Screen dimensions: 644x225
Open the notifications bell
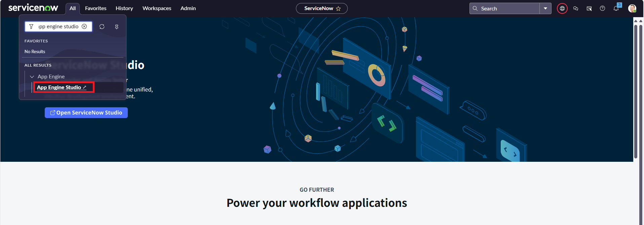click(x=616, y=8)
